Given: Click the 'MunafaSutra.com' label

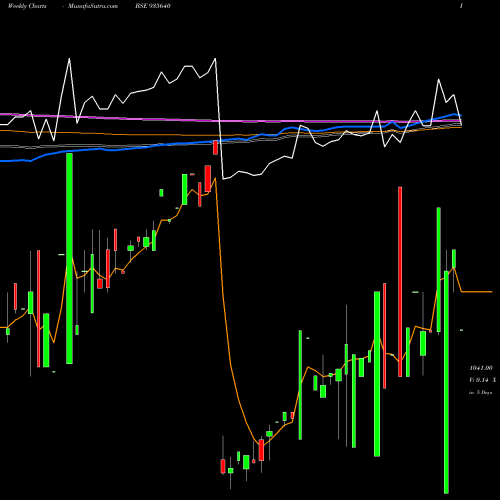Looking at the screenshot, I should pos(93,6).
